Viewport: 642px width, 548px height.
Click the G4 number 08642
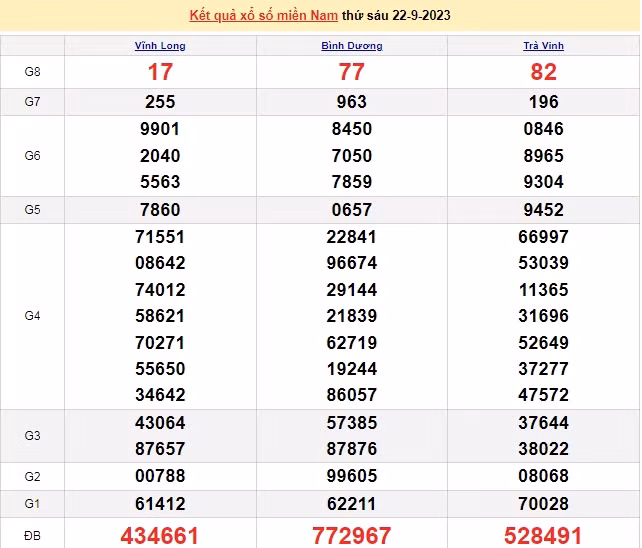tap(160, 263)
